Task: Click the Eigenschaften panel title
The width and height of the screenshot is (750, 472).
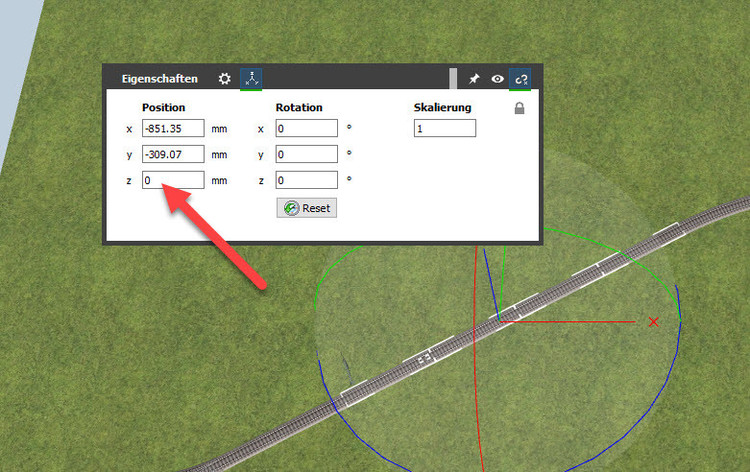Action: (x=159, y=79)
